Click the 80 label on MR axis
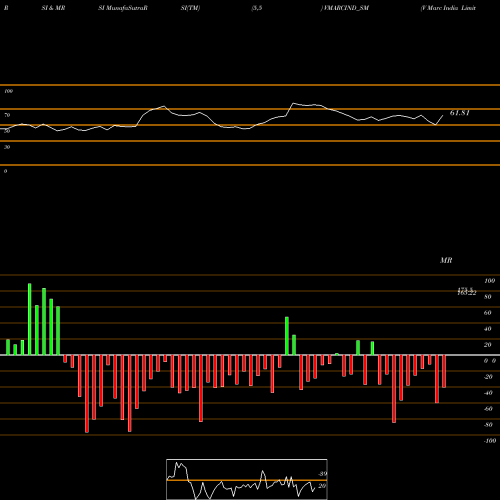 point(488,297)
